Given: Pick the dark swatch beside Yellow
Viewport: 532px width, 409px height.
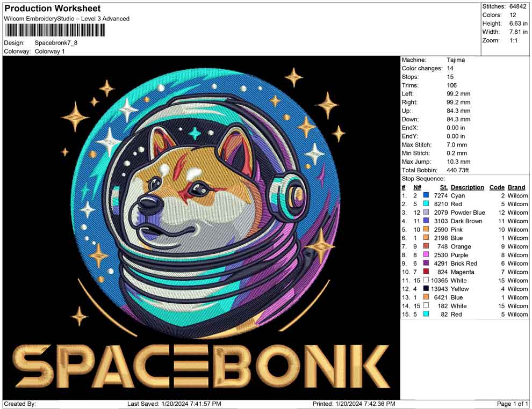Looking at the screenshot, I should pyautogui.click(x=426, y=288).
